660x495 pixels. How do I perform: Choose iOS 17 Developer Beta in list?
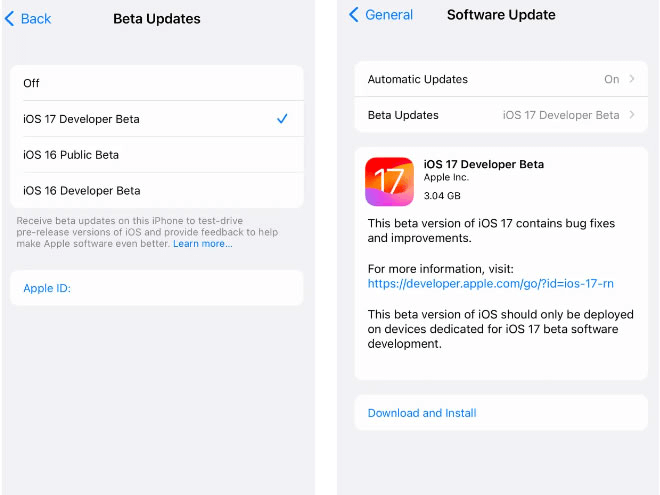point(157,119)
